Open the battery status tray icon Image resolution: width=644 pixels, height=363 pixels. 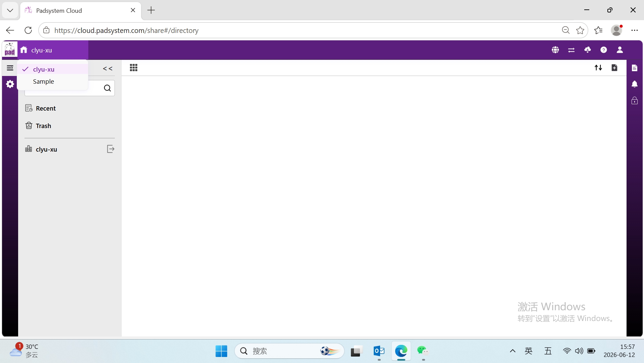pyautogui.click(x=591, y=351)
